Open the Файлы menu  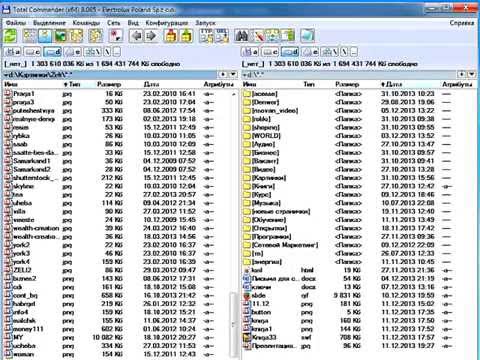pos(16,23)
